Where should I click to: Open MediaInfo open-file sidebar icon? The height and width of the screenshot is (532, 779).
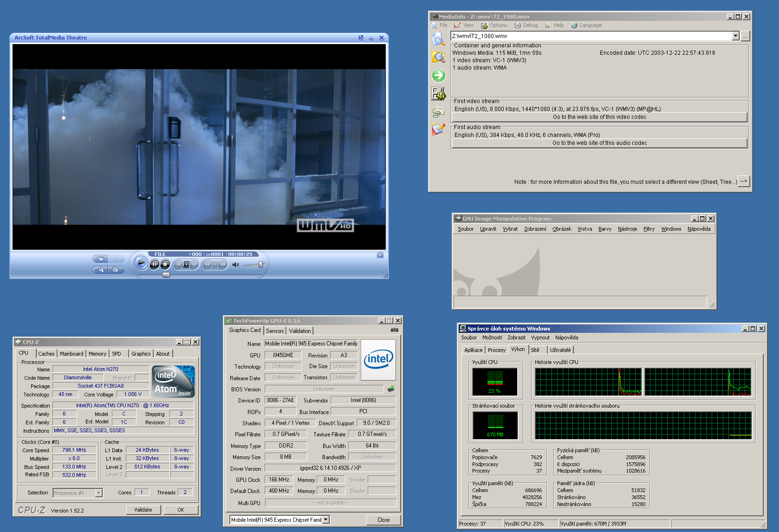pyautogui.click(x=438, y=39)
